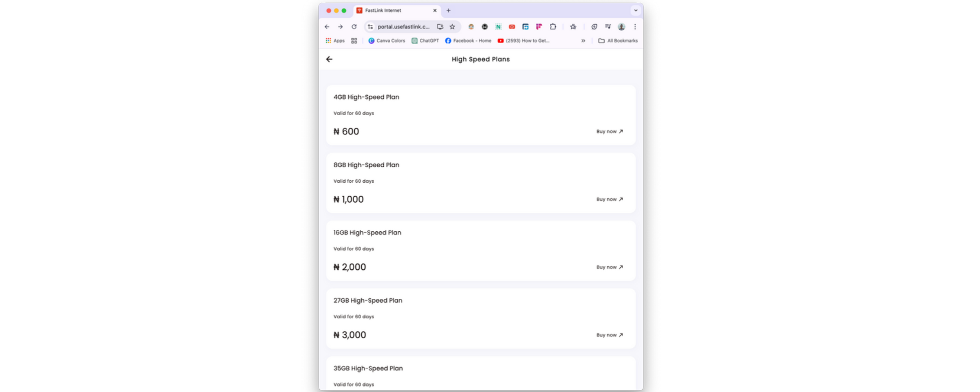Reload the page with the refresh icon
This screenshot has height=392, width=980.
(354, 27)
